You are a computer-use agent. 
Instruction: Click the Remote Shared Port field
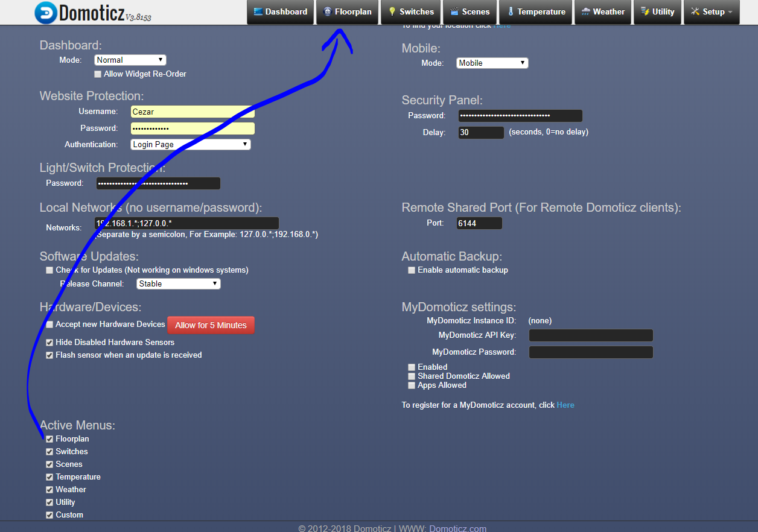479,223
